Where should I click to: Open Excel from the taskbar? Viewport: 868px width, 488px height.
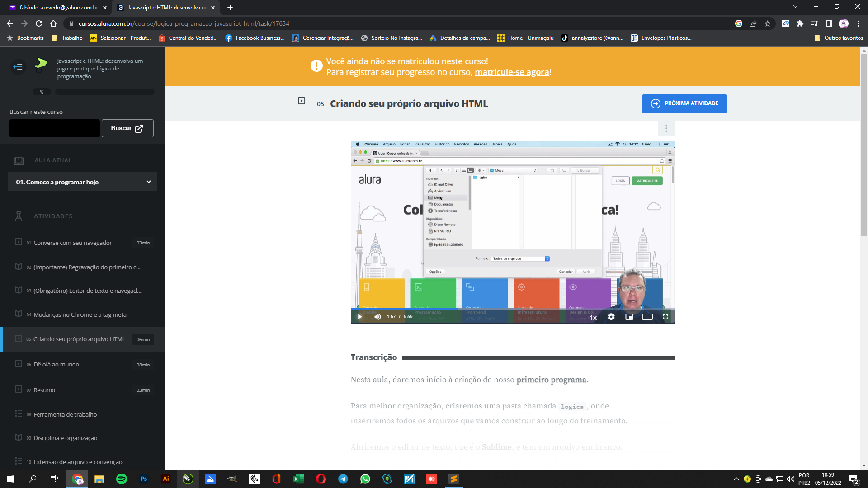pos(299,479)
